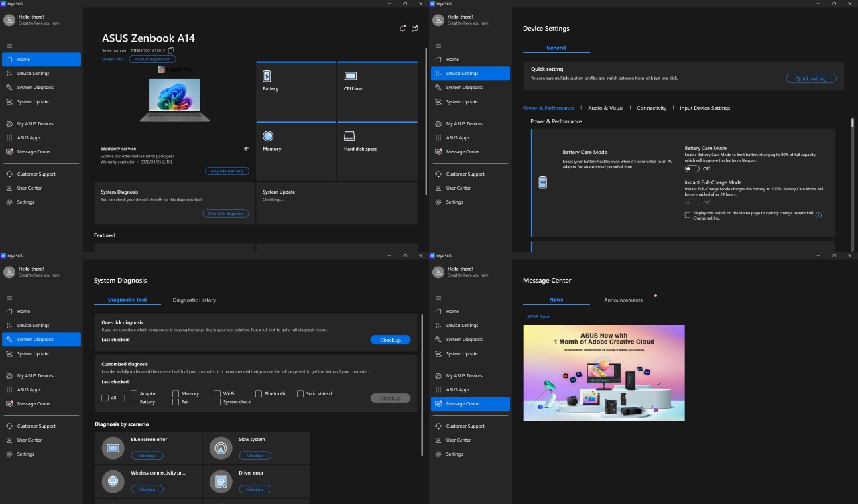Tick the Solid state d... checkbox

[x=300, y=394]
